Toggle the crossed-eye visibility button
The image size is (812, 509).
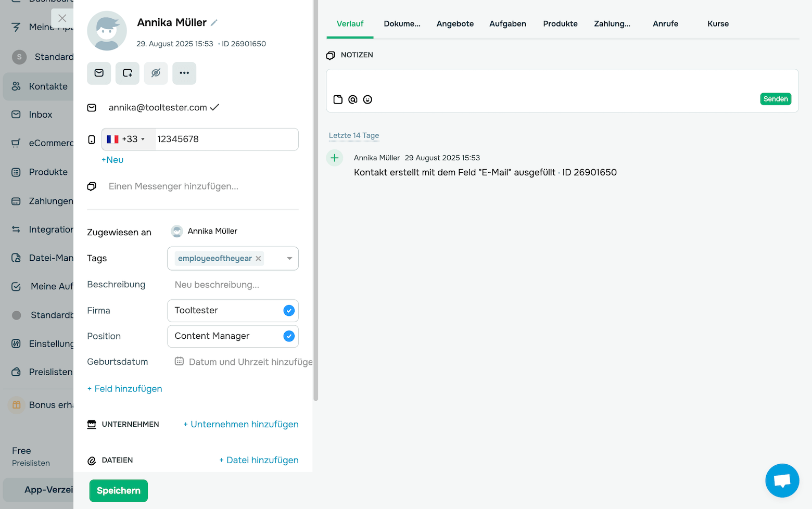156,73
